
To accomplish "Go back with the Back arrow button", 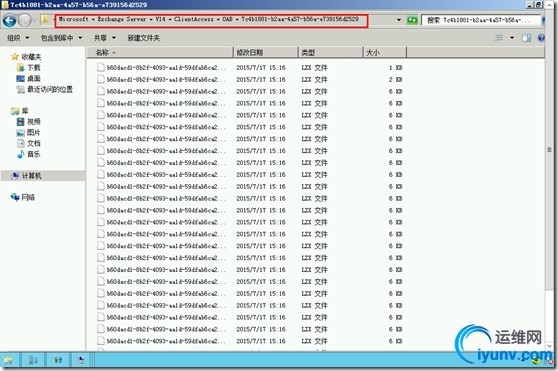I will click(x=10, y=20).
